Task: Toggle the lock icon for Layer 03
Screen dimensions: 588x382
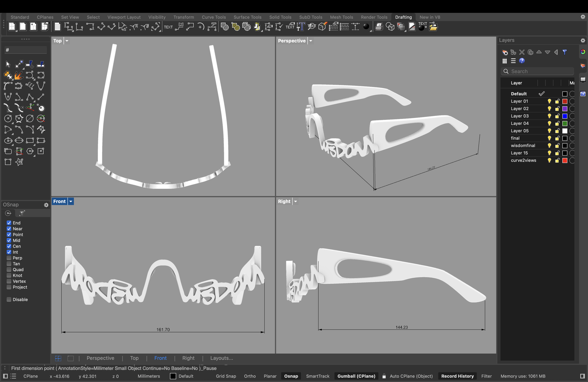Action: click(557, 116)
